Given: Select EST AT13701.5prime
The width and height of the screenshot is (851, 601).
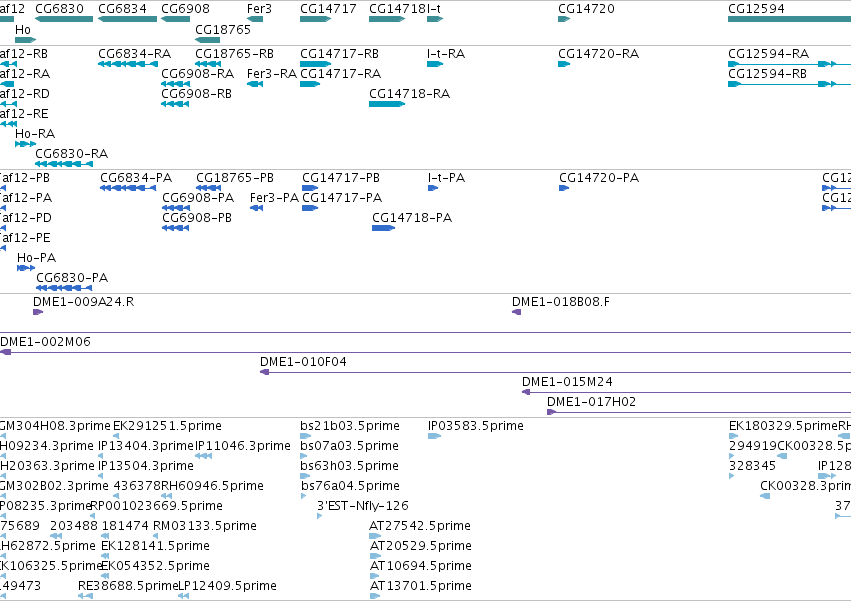Looking at the screenshot, I should [x=375, y=596].
